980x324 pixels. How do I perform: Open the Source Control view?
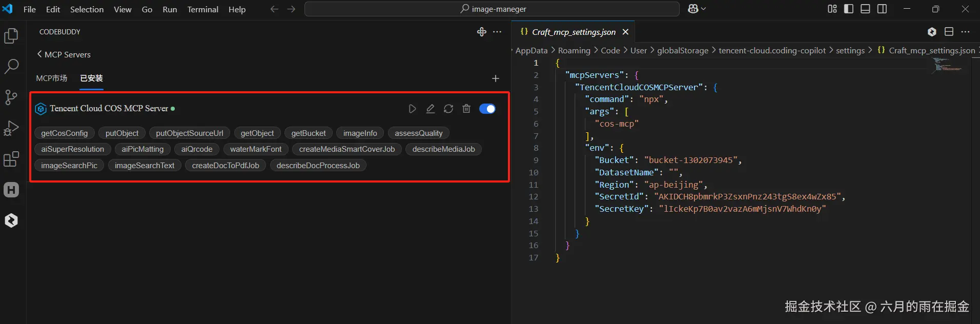pyautogui.click(x=11, y=97)
